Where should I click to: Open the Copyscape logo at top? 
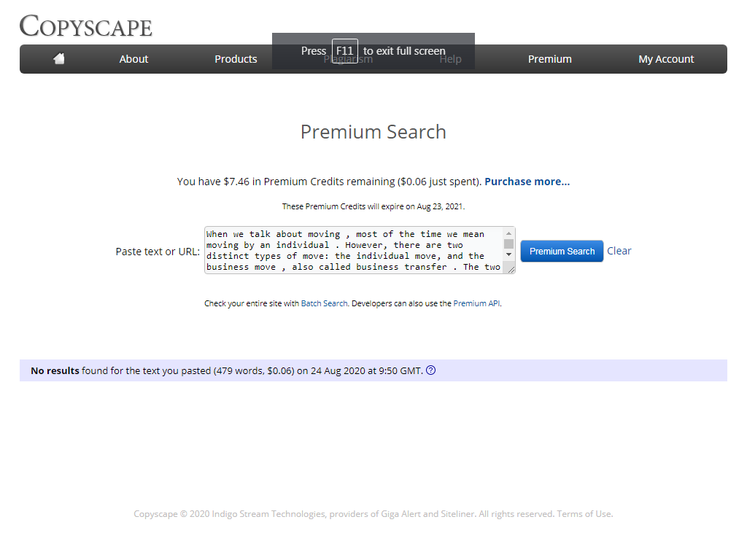point(86,26)
